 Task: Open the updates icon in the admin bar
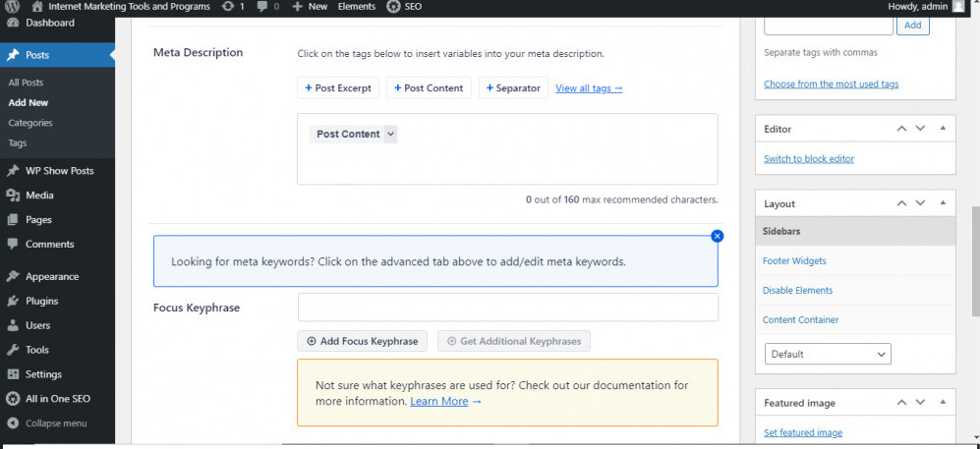click(228, 7)
